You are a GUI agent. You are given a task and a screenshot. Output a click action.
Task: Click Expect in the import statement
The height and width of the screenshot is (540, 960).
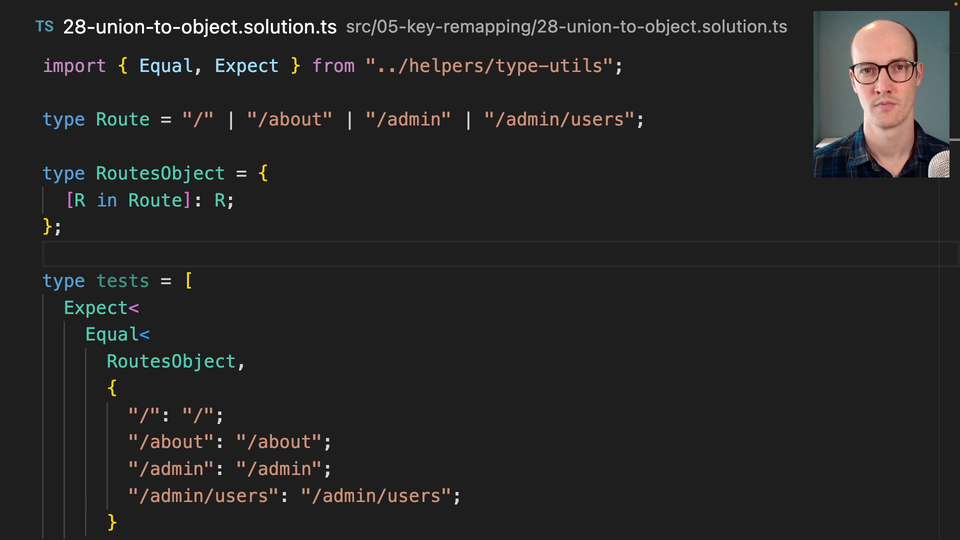click(x=247, y=66)
